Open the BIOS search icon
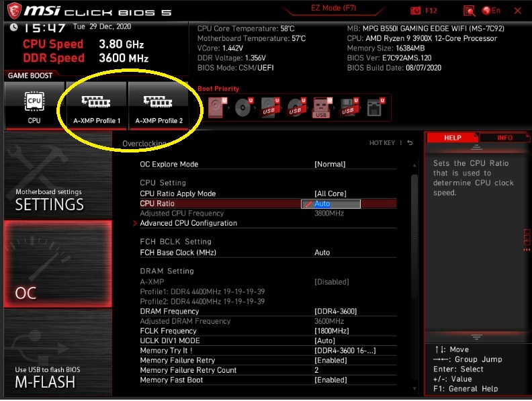532x401 pixels. pyautogui.click(x=470, y=11)
